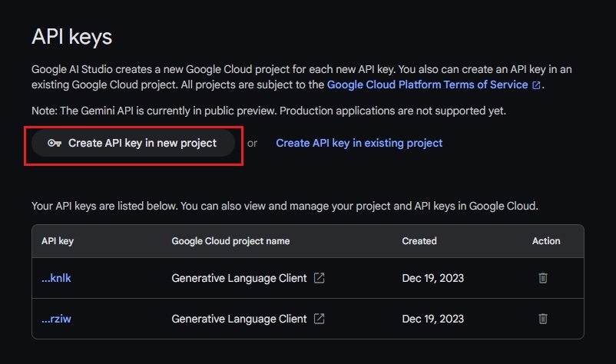This screenshot has height=364, width=616.
Task: Select the created date in the ...rziw row
Action: 432,319
